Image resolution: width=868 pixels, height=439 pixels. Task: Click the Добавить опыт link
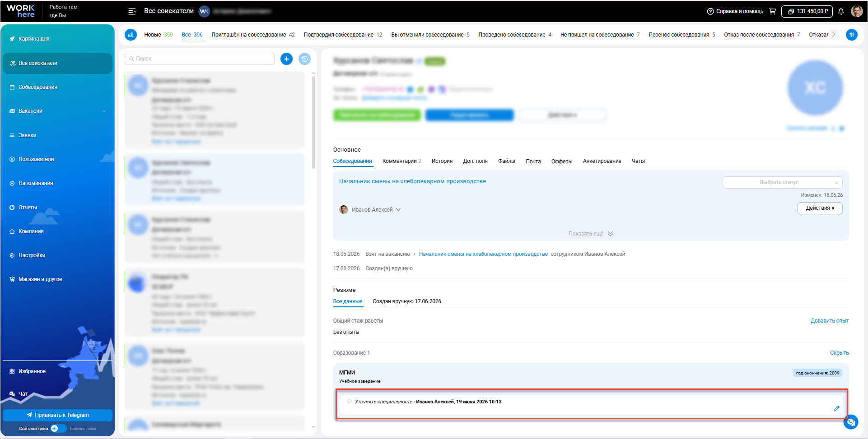pyautogui.click(x=830, y=321)
